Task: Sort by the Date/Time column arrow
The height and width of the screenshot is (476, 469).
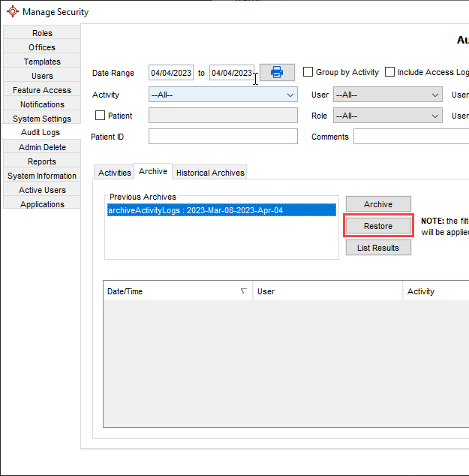Action: pos(243,291)
